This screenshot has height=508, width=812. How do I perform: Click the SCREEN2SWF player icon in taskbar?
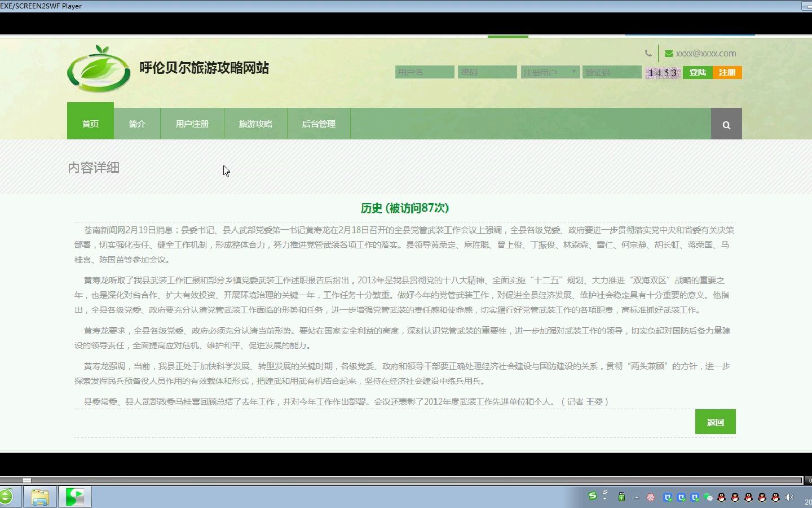pyautogui.click(x=75, y=497)
